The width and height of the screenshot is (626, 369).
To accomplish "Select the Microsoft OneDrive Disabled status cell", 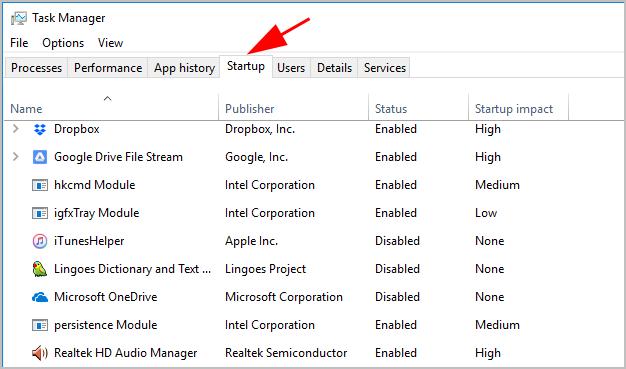I will tap(397, 297).
